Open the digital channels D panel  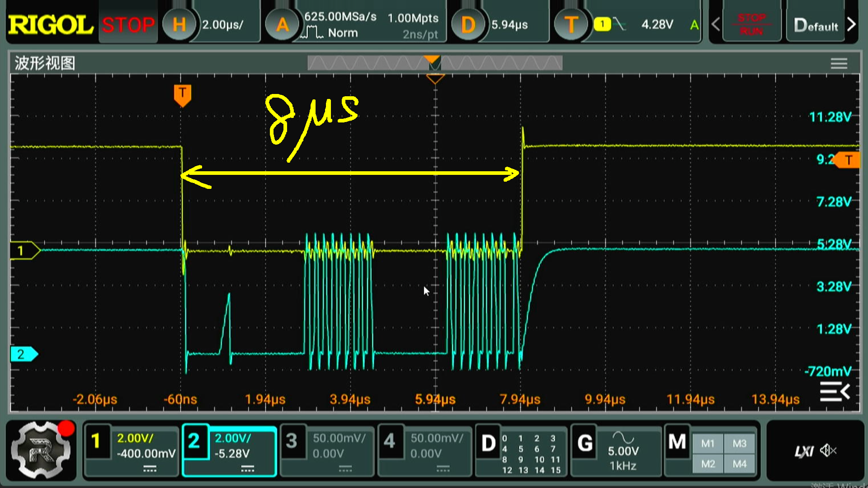tap(488, 444)
